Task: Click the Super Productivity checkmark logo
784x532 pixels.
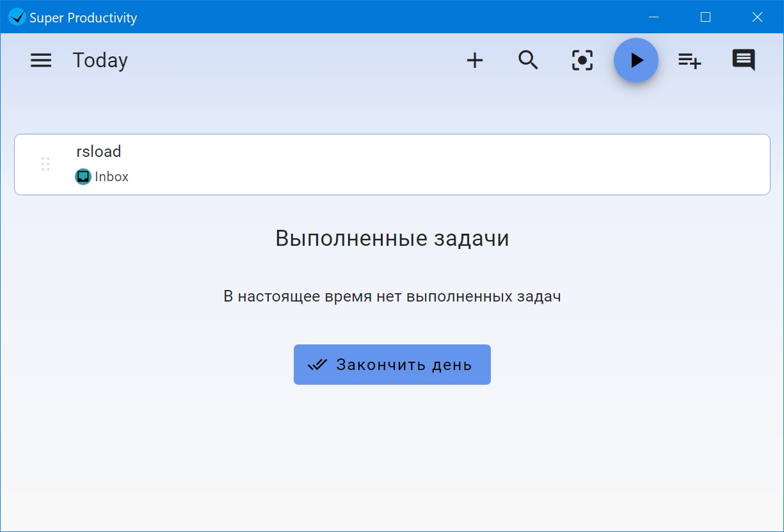Action: click(16, 17)
